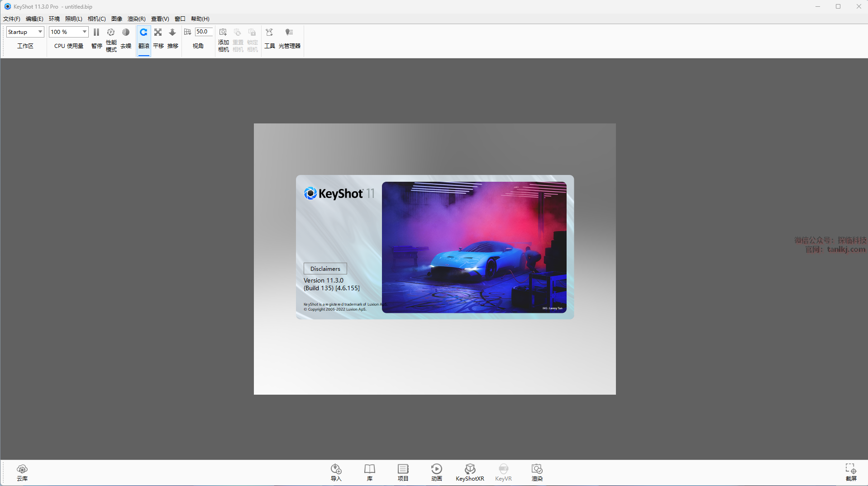Click the Pause (暂停) render icon
The width and height of the screenshot is (868, 486).
96,33
